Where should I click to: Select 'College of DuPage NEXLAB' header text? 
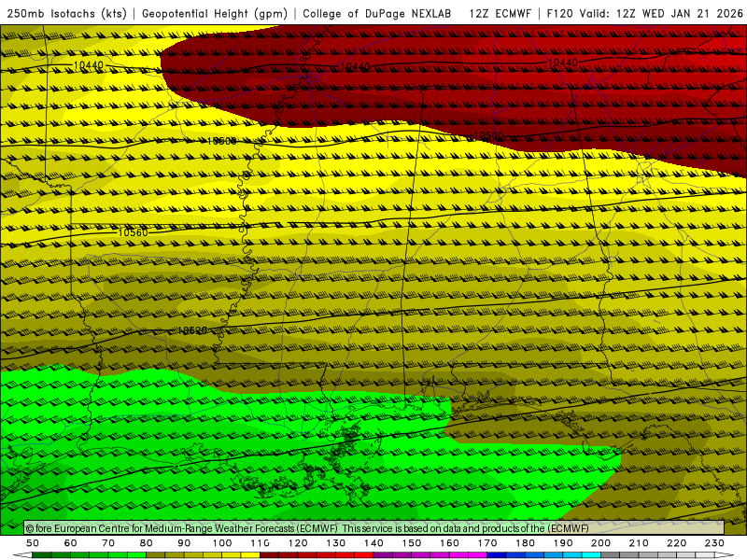pos(377,13)
